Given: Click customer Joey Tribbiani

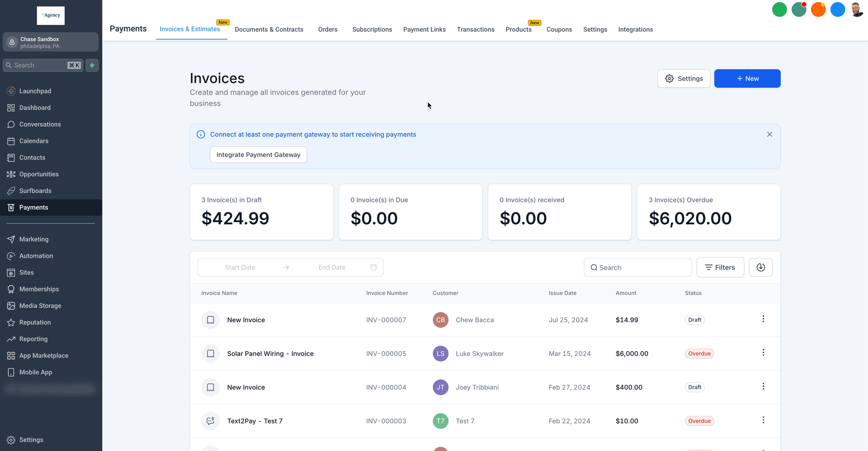Looking at the screenshot, I should (477, 387).
